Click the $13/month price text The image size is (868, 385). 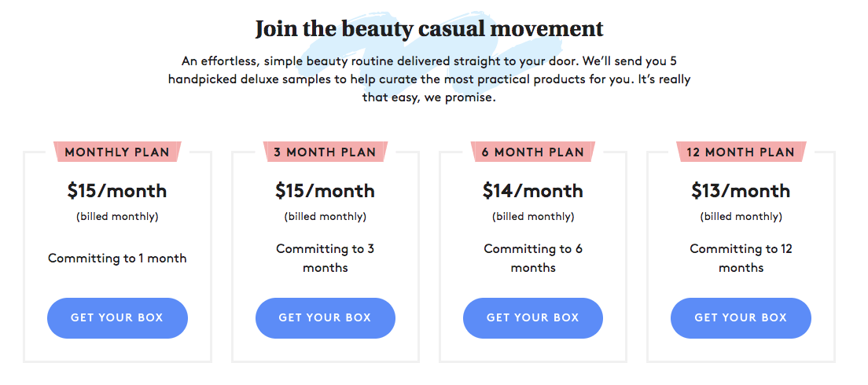[x=741, y=191]
